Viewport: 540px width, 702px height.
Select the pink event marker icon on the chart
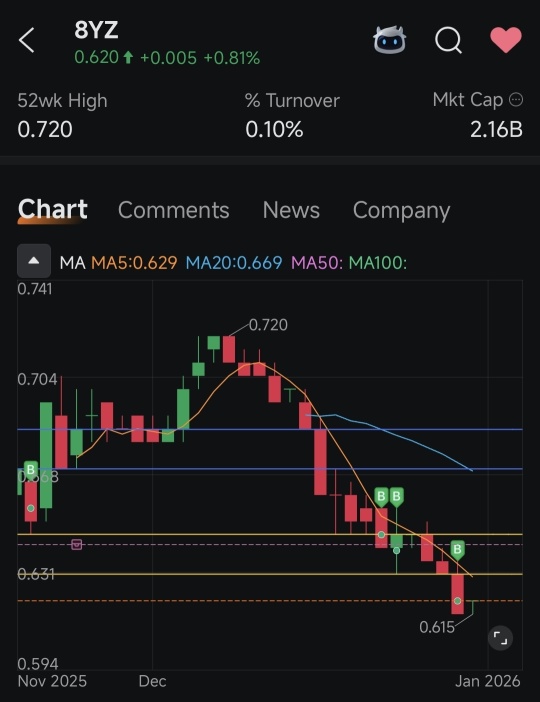pos(77,544)
